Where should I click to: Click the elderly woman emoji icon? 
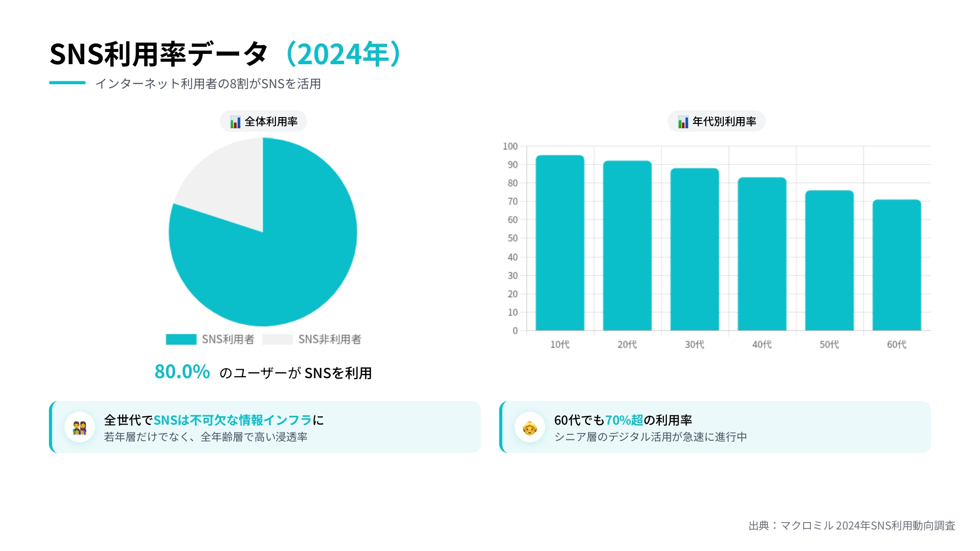530,428
